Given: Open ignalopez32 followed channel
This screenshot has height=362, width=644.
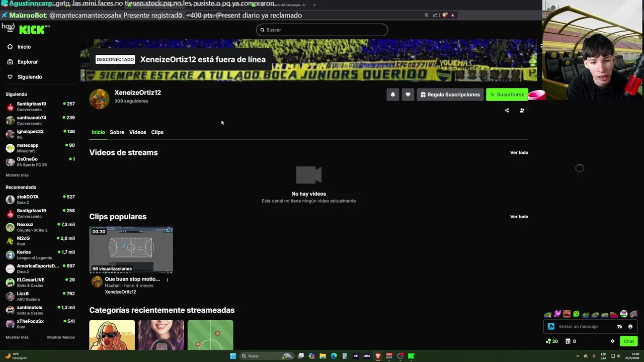Looking at the screenshot, I should 40,134.
